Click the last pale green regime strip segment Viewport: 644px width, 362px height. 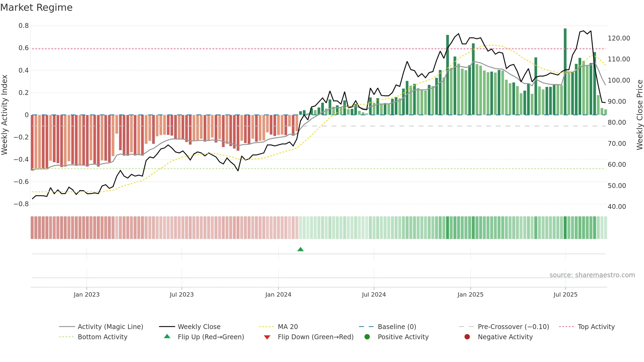[x=606, y=228]
